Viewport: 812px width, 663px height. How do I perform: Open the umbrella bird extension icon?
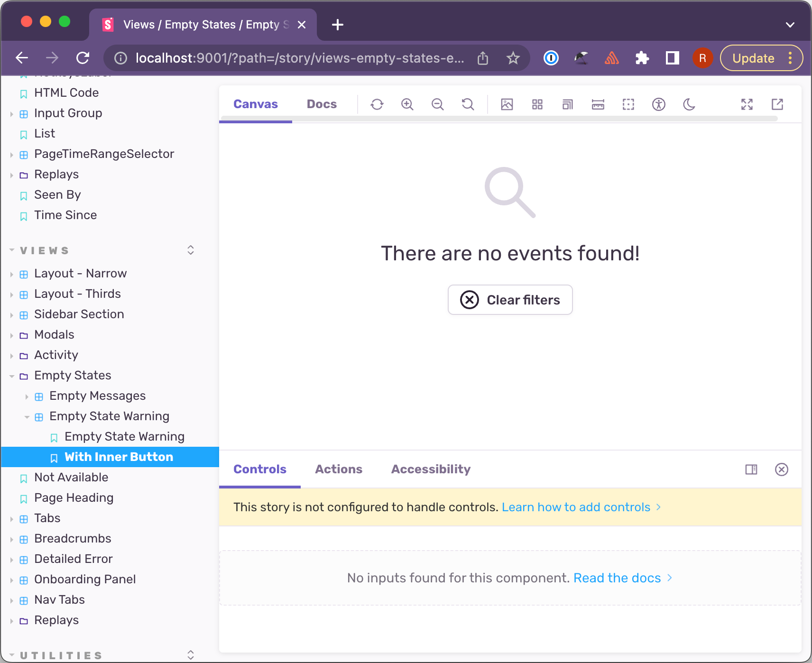point(581,58)
